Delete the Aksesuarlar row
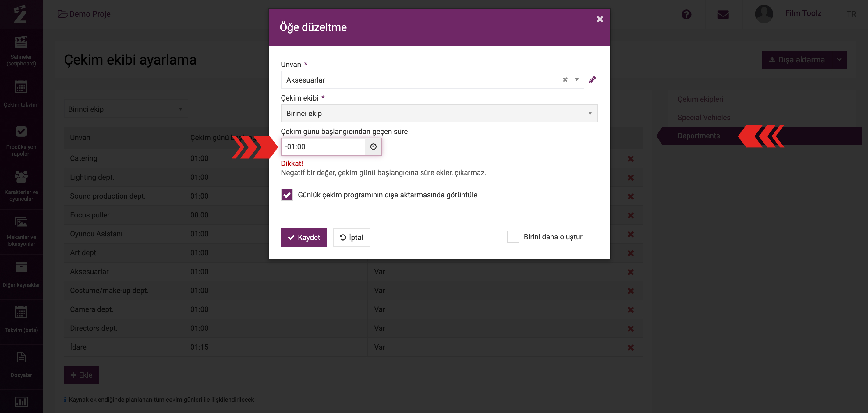Image resolution: width=868 pixels, height=413 pixels. [631, 272]
